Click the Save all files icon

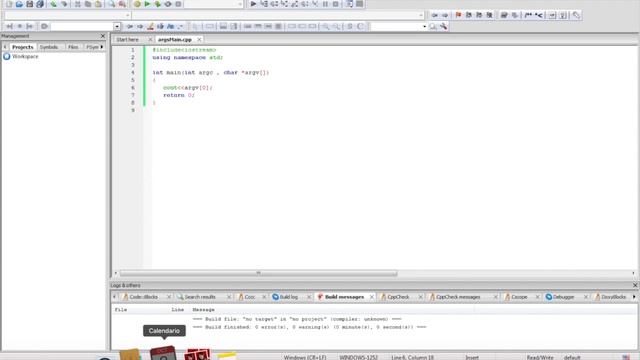40,4
